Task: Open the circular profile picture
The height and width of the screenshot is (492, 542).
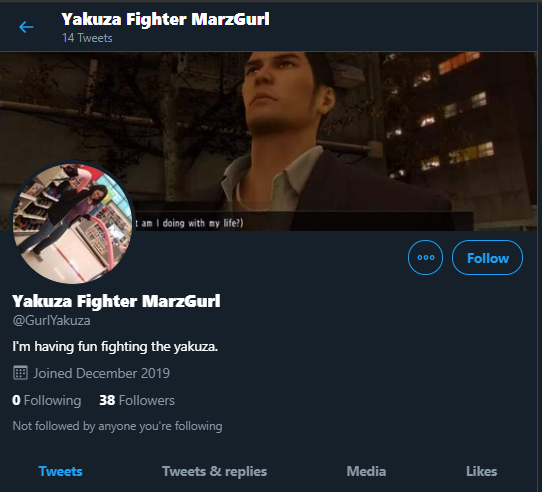Action: pos(73,223)
